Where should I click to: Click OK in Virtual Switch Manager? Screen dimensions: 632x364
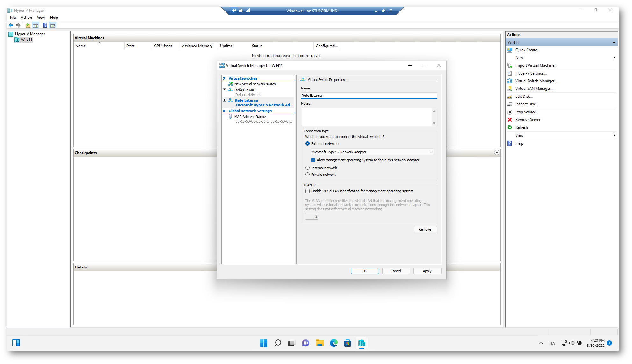point(365,271)
